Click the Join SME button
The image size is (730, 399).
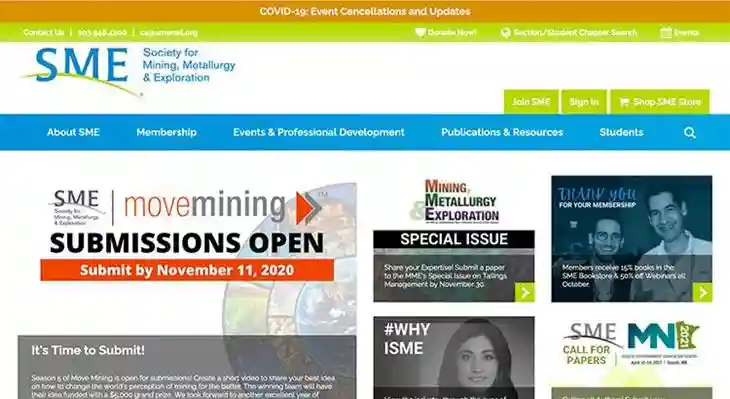[x=531, y=101]
